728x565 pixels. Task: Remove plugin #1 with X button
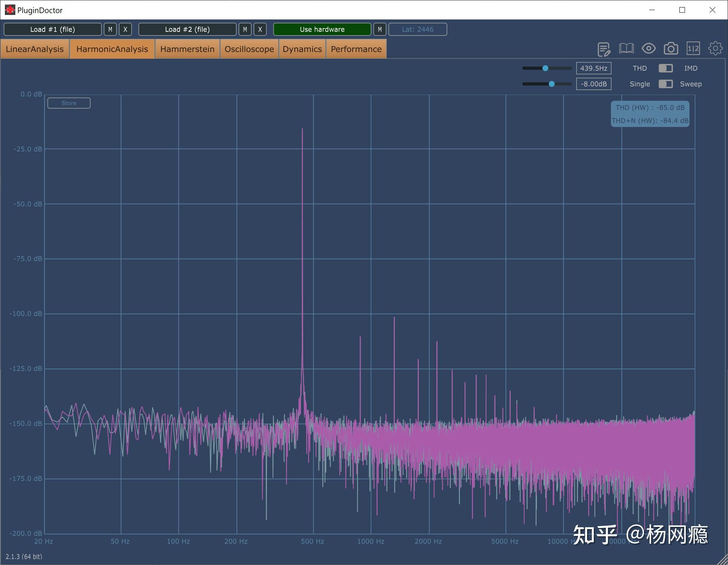click(x=125, y=30)
